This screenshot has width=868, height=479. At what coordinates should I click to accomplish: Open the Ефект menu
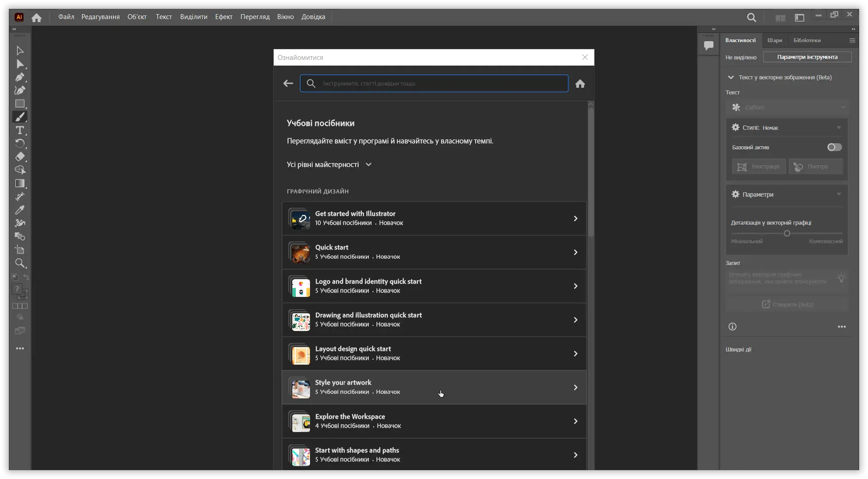click(x=224, y=17)
